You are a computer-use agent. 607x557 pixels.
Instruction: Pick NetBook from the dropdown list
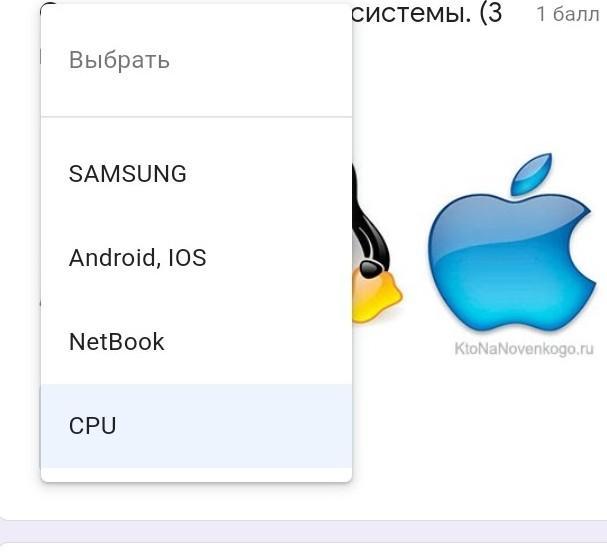[x=196, y=342]
